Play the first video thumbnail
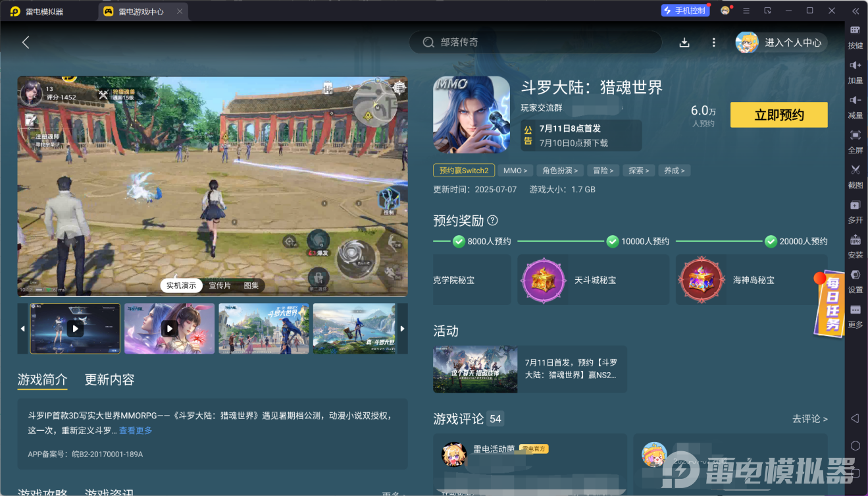The width and height of the screenshot is (868, 496). point(75,329)
